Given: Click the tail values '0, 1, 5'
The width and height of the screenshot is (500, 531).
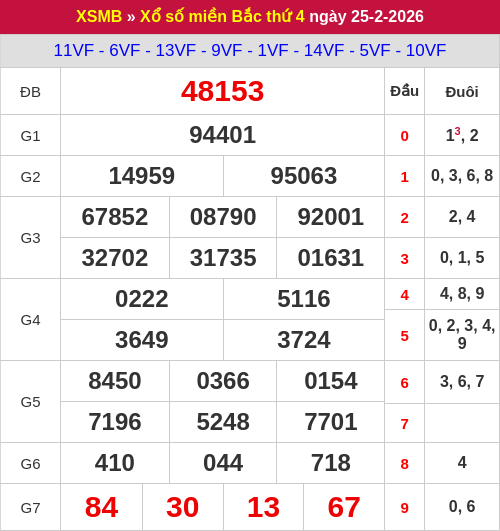Looking at the screenshot, I should click(462, 257).
